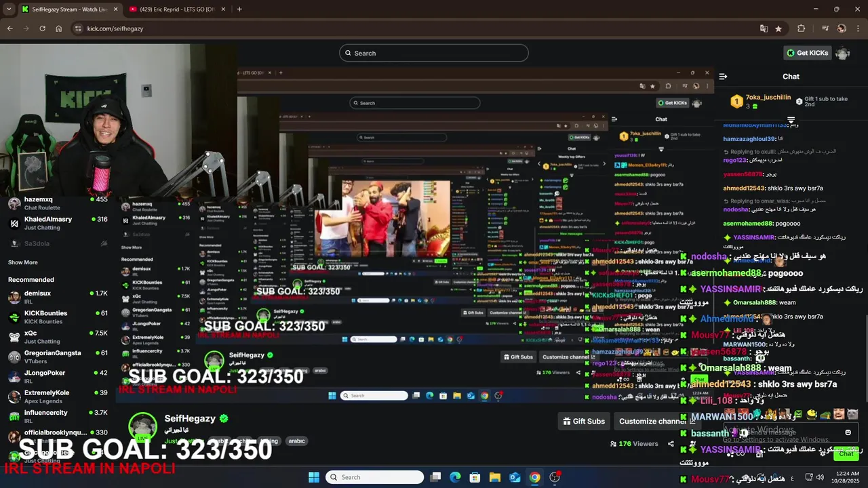Open officialbrooklynqu... recommended channel

click(58, 436)
